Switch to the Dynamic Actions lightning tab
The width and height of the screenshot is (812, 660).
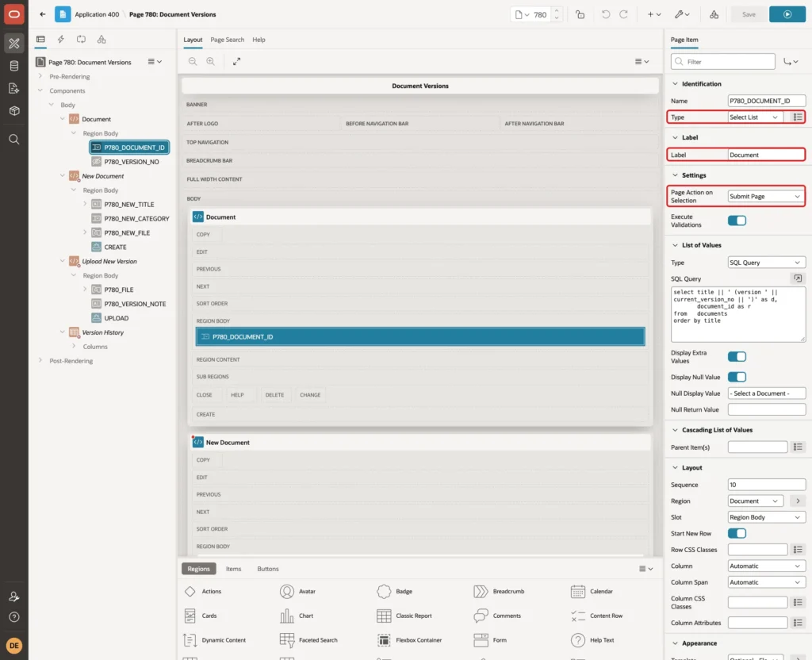point(60,40)
